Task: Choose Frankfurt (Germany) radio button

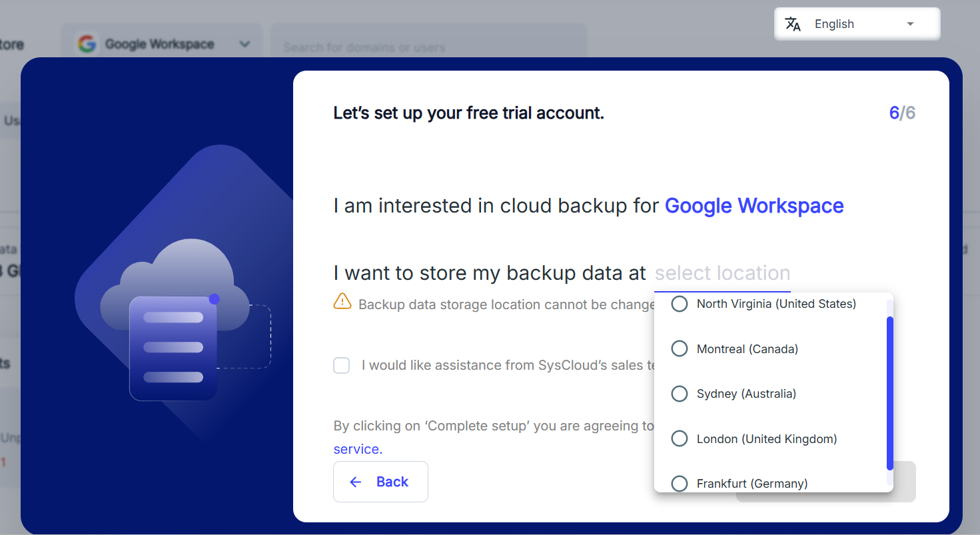Action: coord(679,484)
